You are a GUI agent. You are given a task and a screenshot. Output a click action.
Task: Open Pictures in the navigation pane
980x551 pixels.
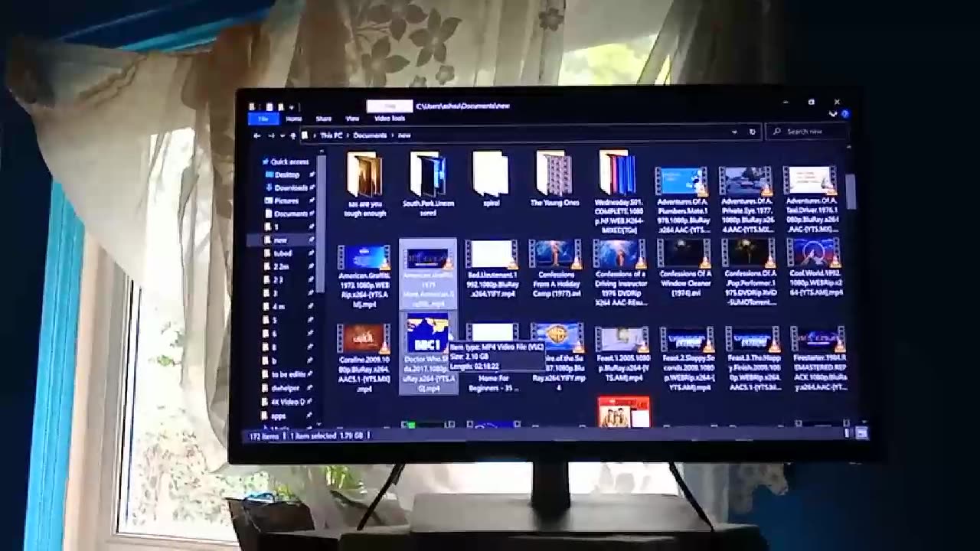(x=288, y=201)
